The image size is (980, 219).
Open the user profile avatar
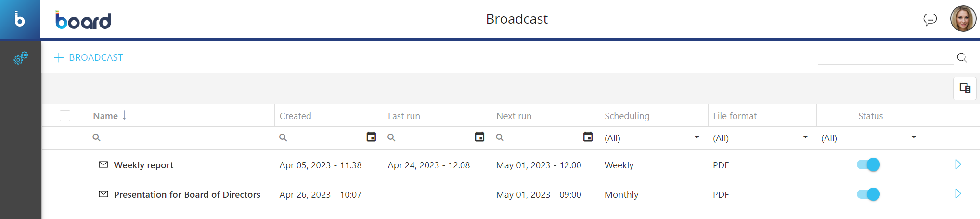tap(963, 19)
